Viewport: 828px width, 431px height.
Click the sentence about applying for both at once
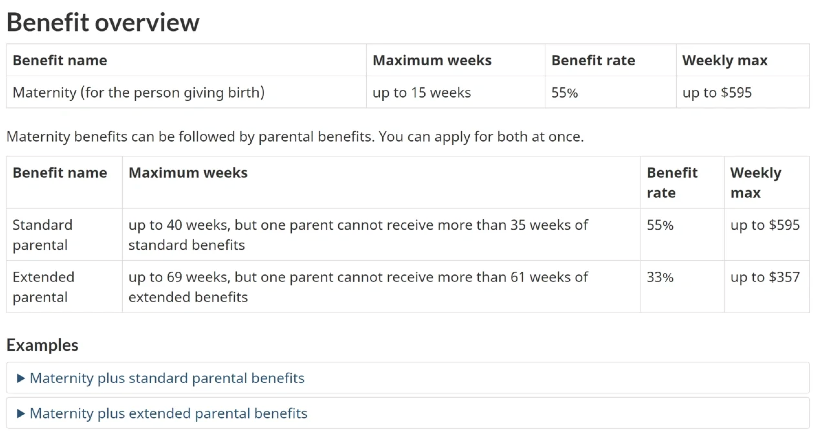click(x=295, y=137)
